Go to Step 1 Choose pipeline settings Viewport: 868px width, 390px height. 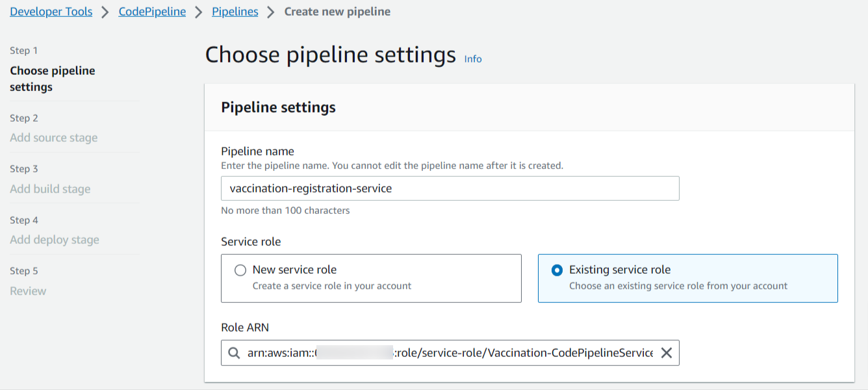click(52, 79)
